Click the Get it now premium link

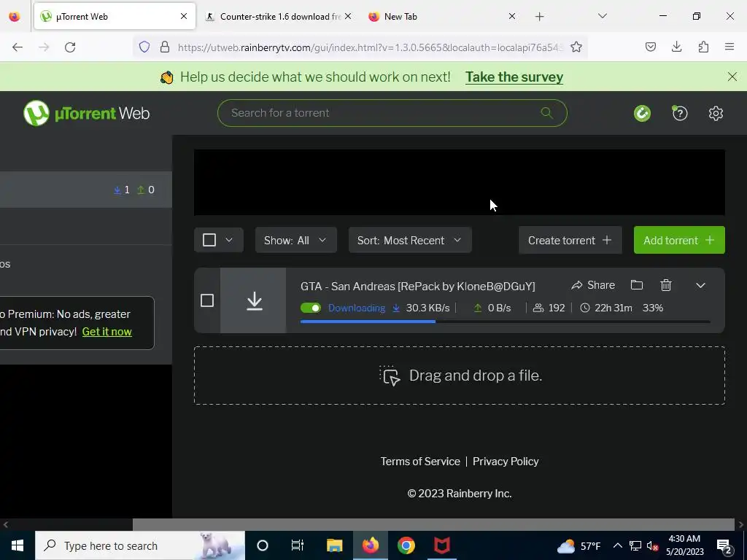pyautogui.click(x=107, y=332)
